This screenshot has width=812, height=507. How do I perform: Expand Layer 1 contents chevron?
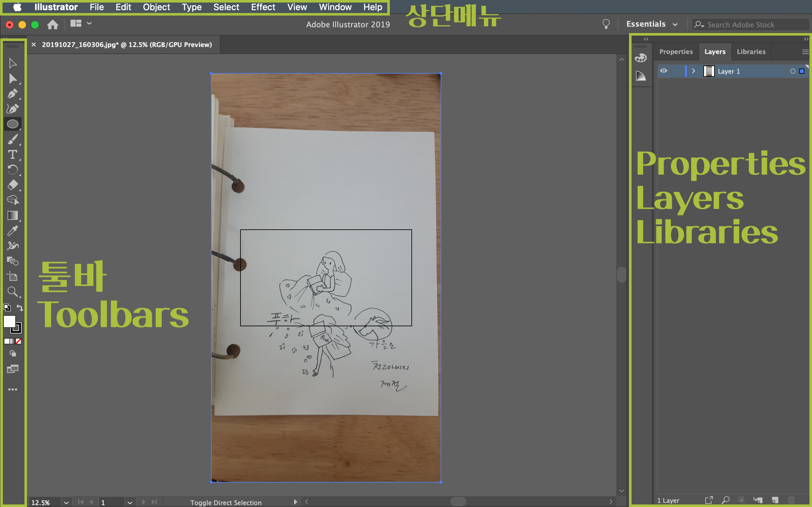click(x=693, y=71)
